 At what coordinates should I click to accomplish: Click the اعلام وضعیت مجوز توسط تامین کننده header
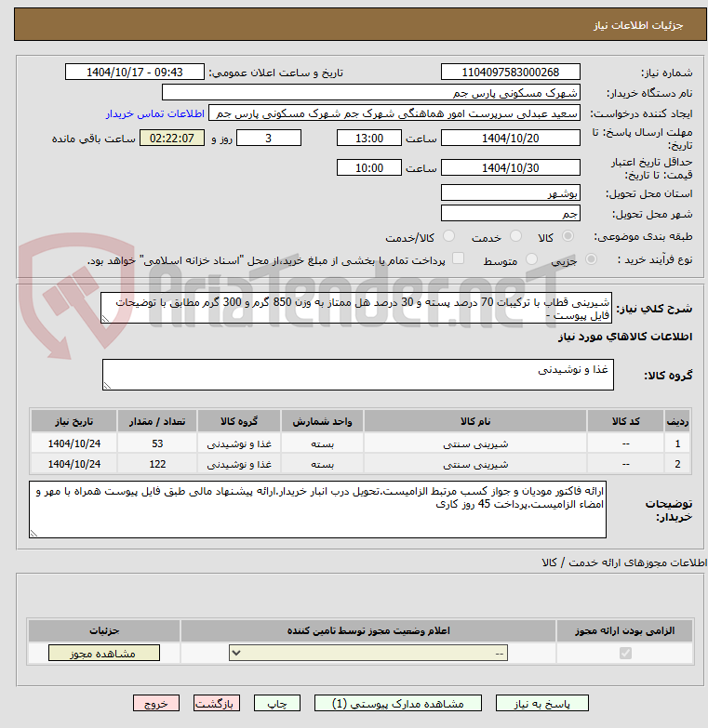(368, 630)
